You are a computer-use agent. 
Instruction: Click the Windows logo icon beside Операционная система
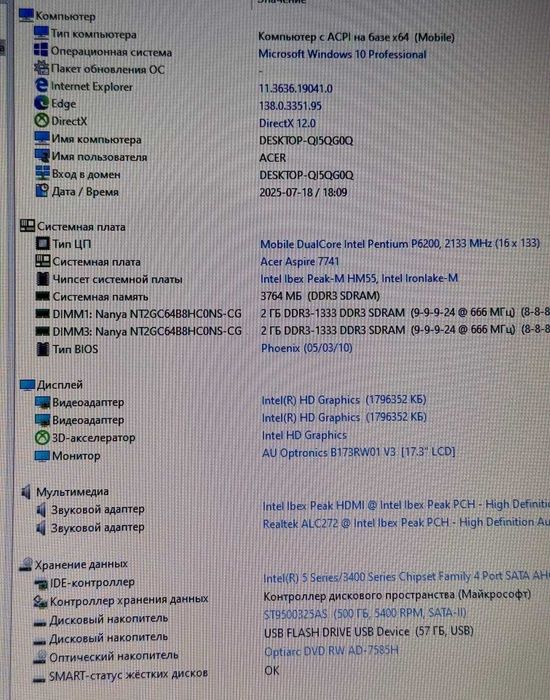[41, 50]
